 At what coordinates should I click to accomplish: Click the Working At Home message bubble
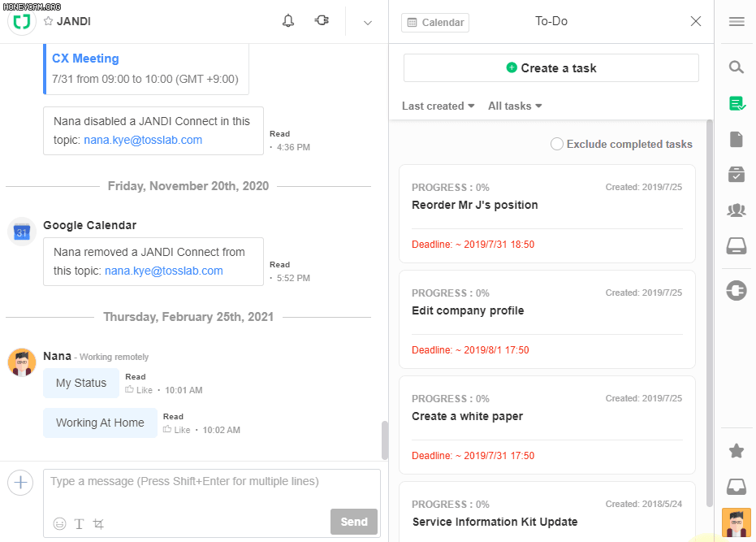click(101, 423)
